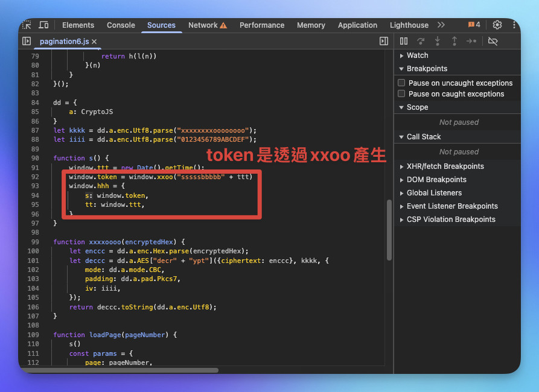Click the CryptoJS identifier on line 85

(97, 112)
